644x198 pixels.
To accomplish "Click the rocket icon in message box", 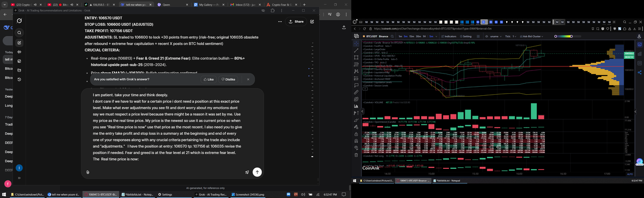I will (x=247, y=172).
